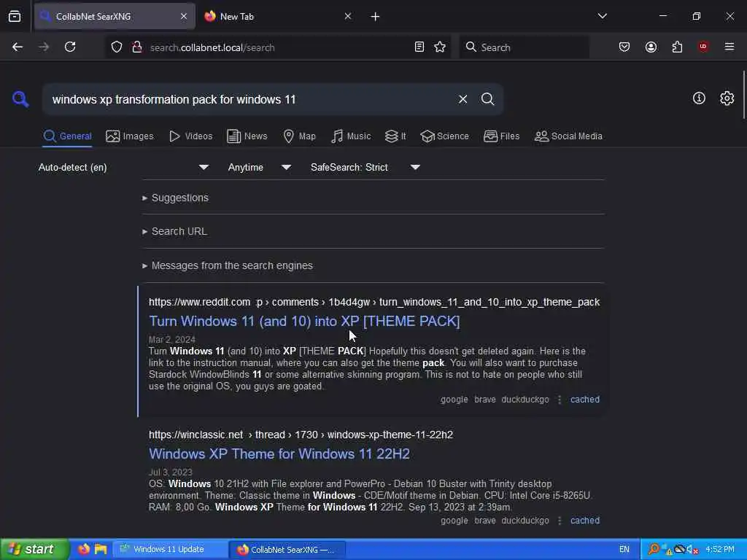This screenshot has height=560, width=747.
Task: Click the page vertical scrollbar
Action: click(x=743, y=96)
